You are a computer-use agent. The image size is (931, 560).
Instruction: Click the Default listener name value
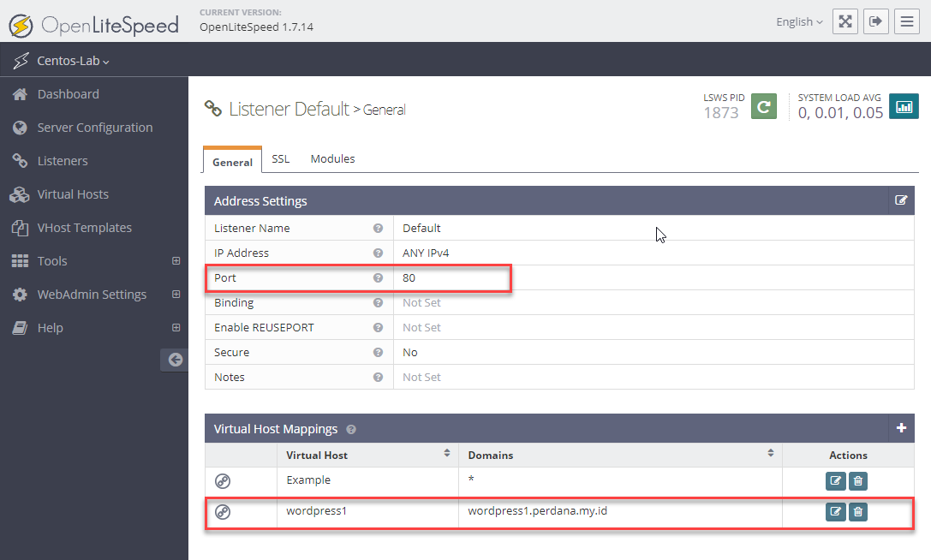coord(421,228)
